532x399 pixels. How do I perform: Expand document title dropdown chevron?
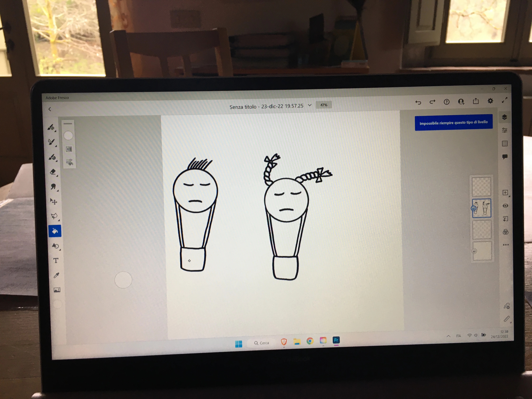click(310, 105)
